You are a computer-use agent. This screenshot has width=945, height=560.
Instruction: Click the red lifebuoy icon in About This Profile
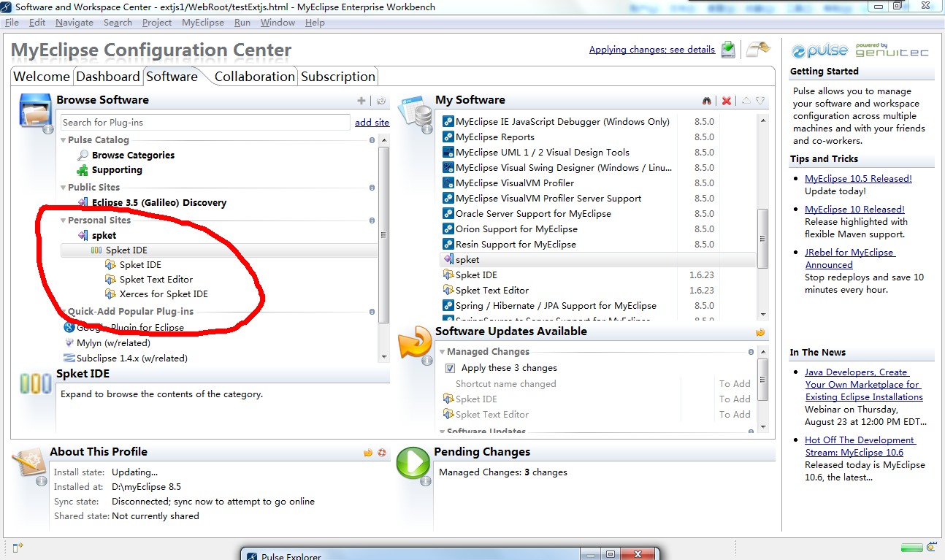(x=381, y=453)
